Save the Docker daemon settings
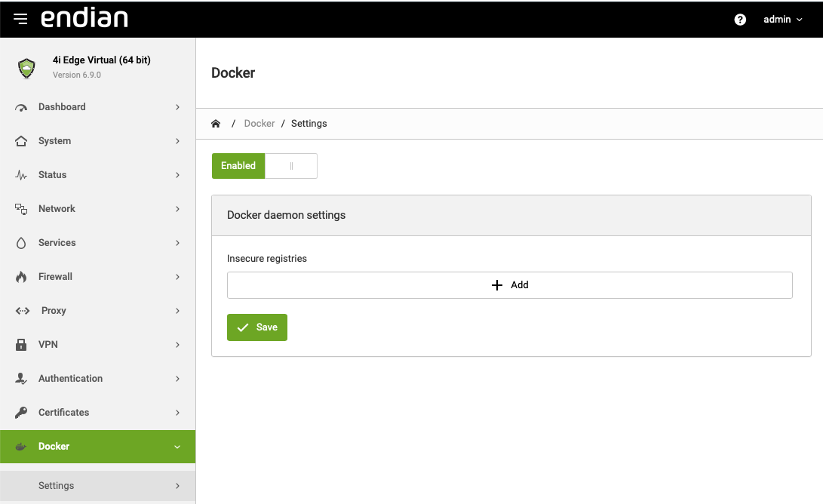 257,327
